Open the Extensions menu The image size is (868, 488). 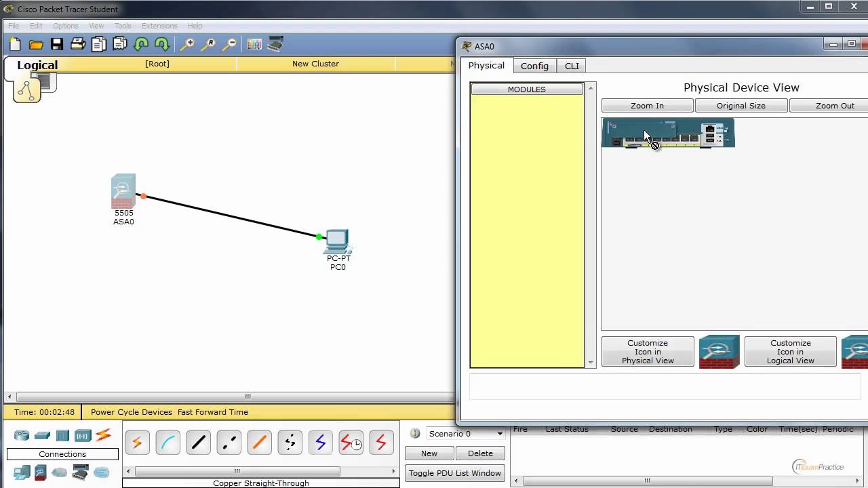pos(159,26)
